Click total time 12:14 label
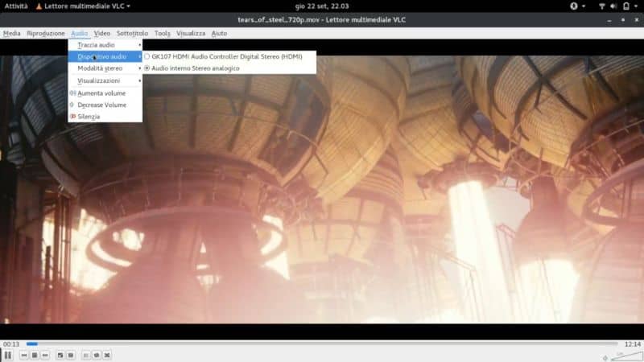This screenshot has height=362, width=644. pos(633,344)
